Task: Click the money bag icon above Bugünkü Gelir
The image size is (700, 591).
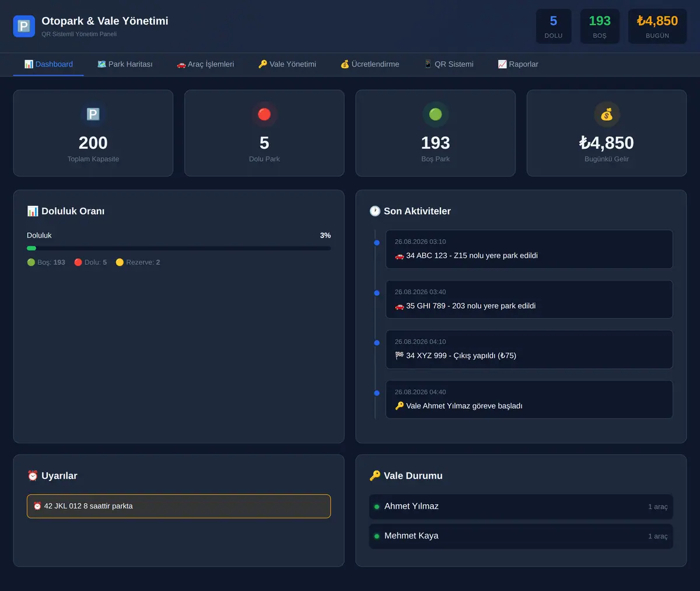Action: coord(607,114)
